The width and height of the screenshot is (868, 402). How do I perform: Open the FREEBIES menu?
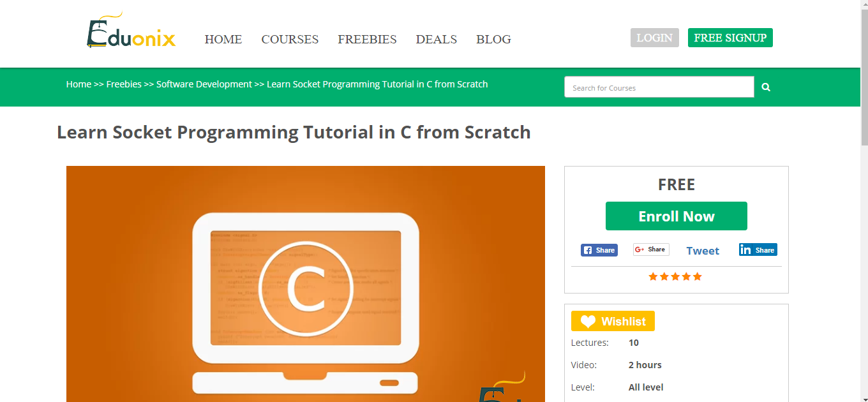click(367, 40)
